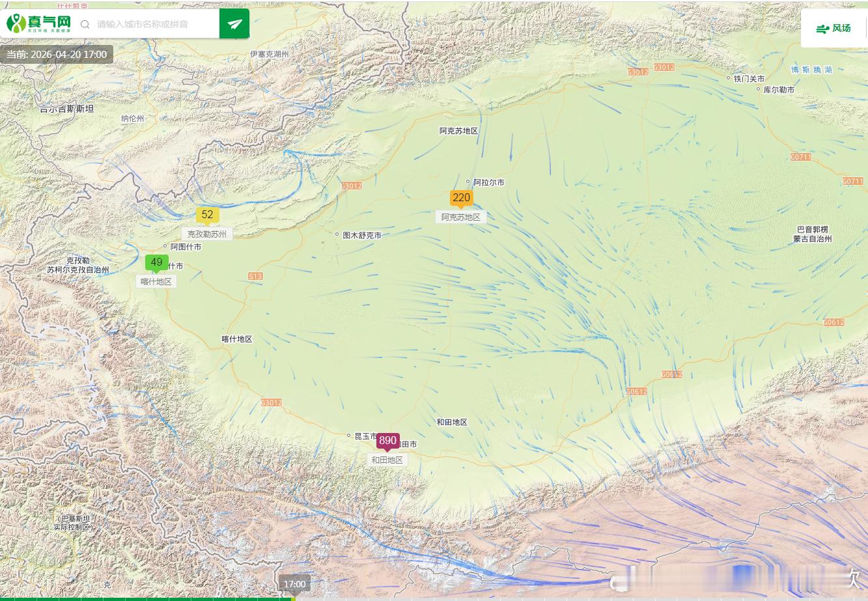Click the current date time label
The width and height of the screenshot is (868, 601).
(x=57, y=55)
